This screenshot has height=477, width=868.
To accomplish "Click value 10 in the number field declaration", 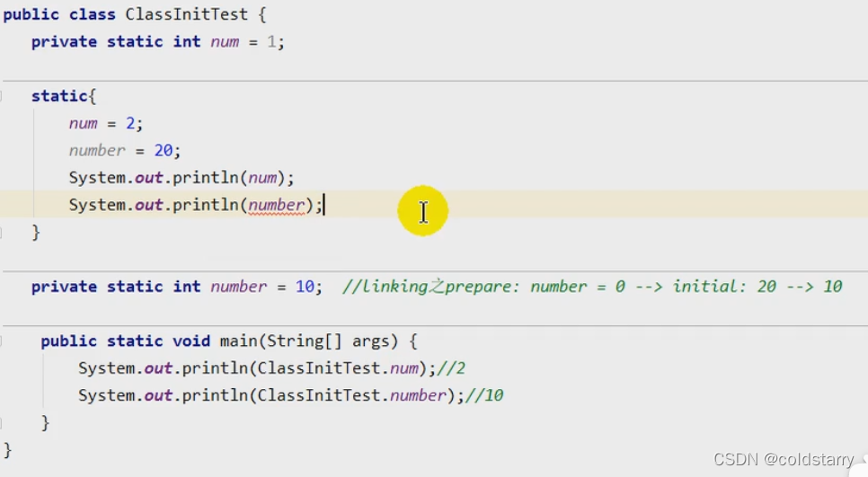I will pos(305,287).
